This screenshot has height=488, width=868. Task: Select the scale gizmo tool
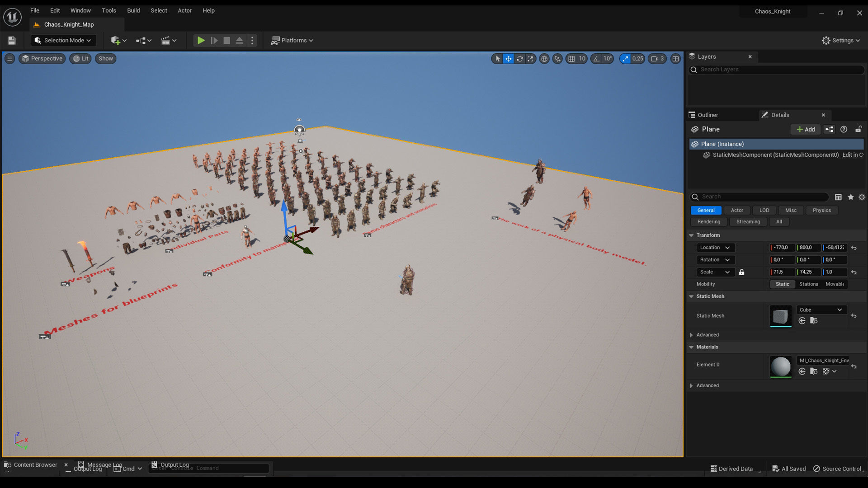coord(530,58)
